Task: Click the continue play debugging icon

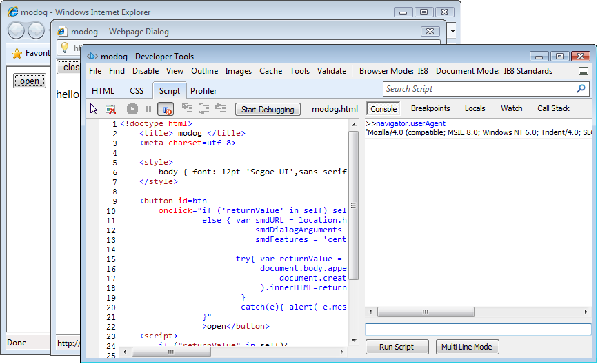Action: (132, 110)
